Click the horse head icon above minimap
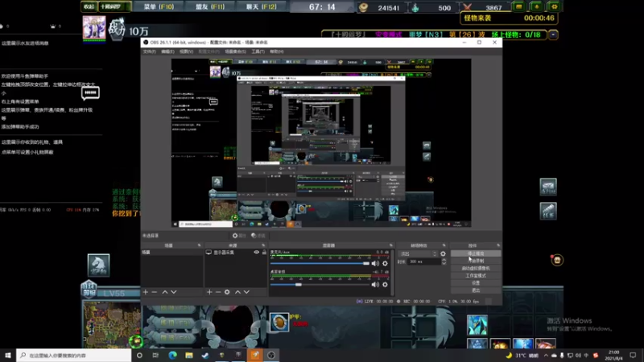Image resolution: width=644 pixels, height=362 pixels. pos(98,265)
